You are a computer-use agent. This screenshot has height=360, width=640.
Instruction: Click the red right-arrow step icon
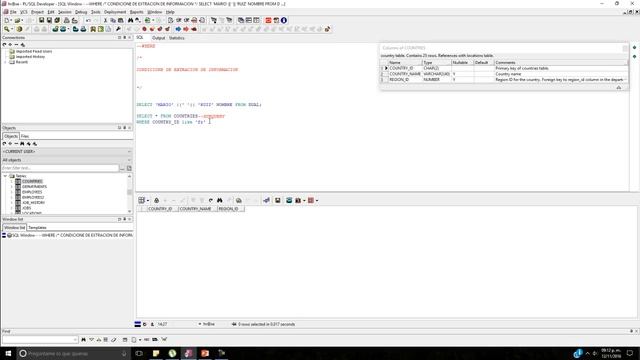pyautogui.click(x=186, y=29)
